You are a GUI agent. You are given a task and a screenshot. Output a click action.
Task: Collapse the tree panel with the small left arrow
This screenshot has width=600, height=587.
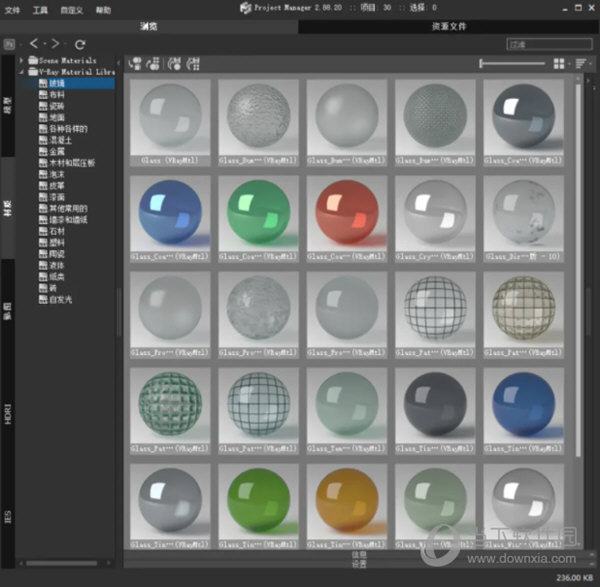pyautogui.click(x=119, y=63)
